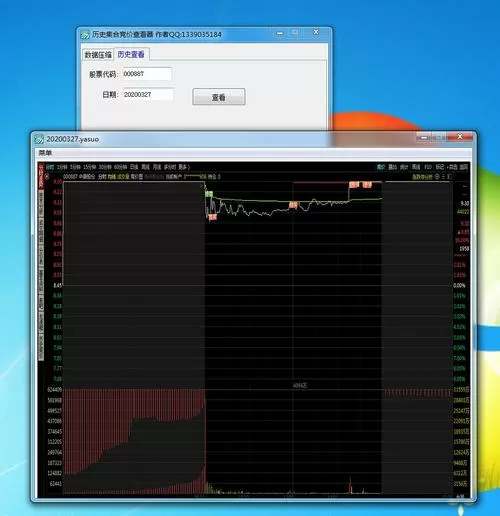Switch chart to 15分钟 period

click(x=90, y=167)
